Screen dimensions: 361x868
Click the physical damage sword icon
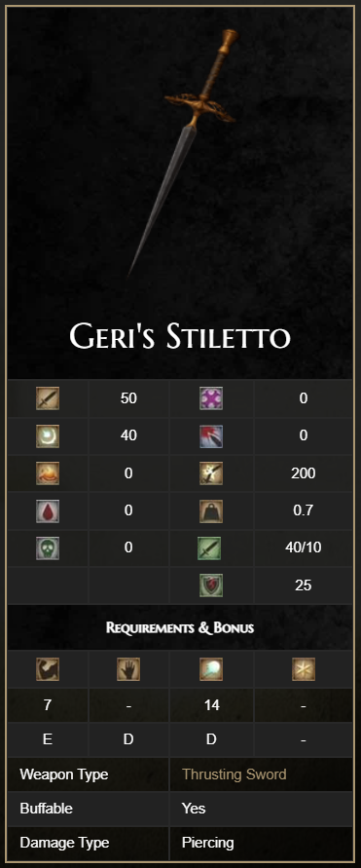[x=48, y=398]
